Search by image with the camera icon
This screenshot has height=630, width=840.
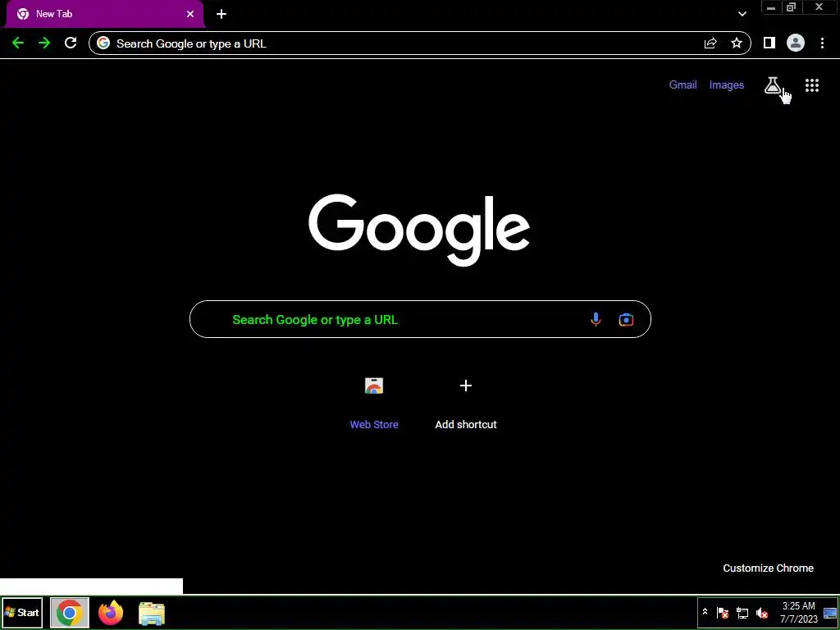tap(626, 319)
